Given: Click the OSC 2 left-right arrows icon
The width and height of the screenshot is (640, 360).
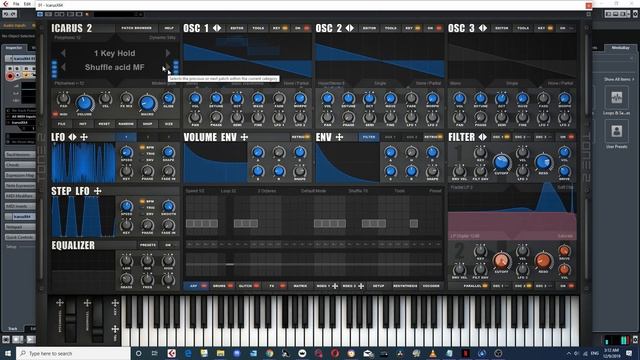Looking at the screenshot, I should click(350, 28).
